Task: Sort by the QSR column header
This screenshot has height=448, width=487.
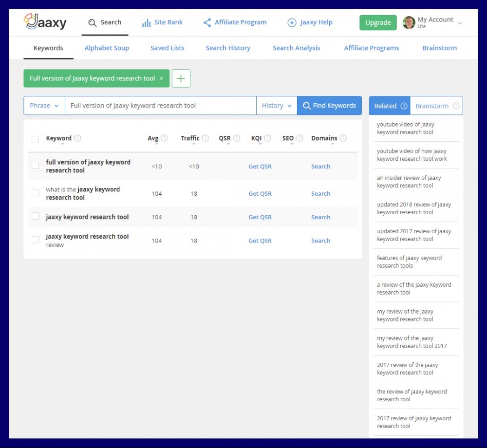Action: 225,138
